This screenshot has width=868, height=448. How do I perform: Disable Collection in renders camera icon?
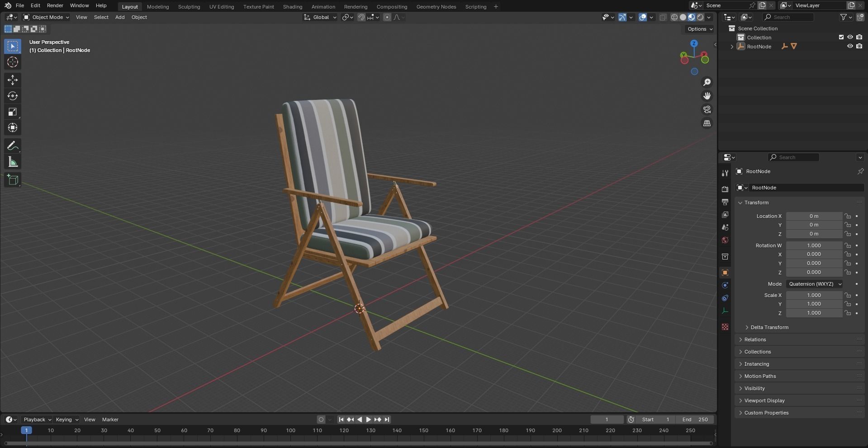coord(859,37)
